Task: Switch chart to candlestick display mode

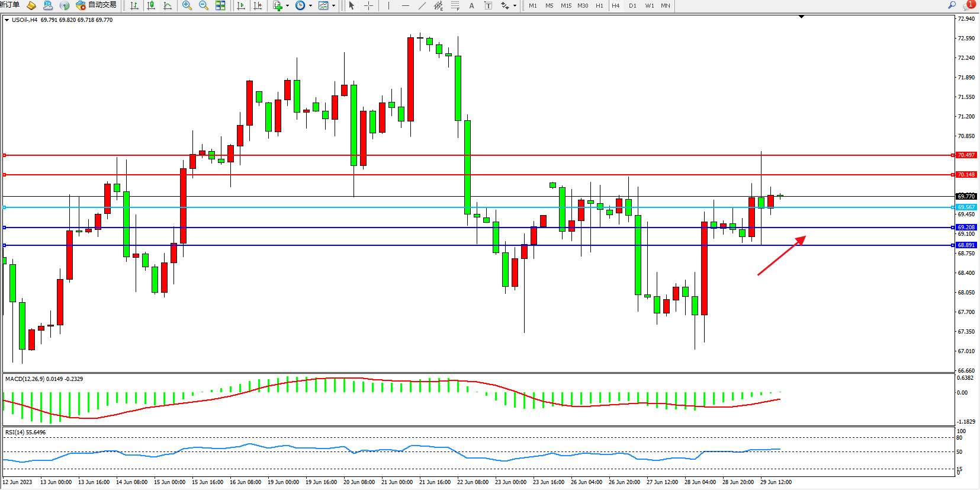Action: tap(151, 5)
